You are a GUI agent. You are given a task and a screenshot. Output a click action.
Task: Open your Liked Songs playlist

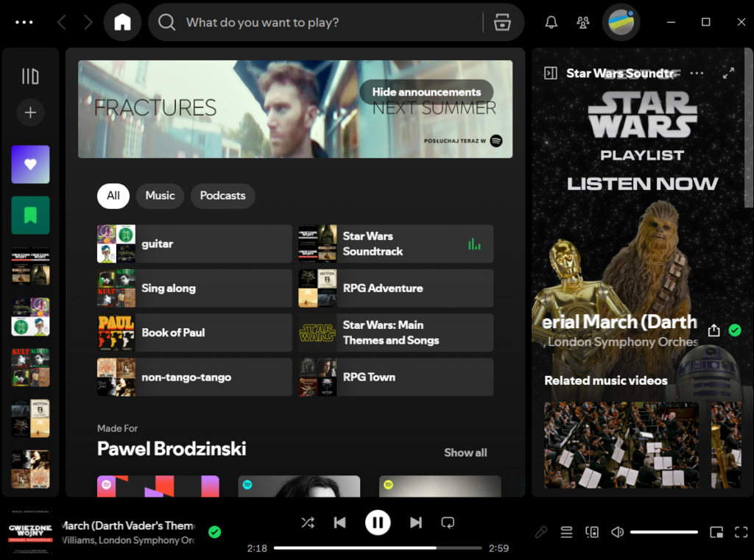point(30,164)
